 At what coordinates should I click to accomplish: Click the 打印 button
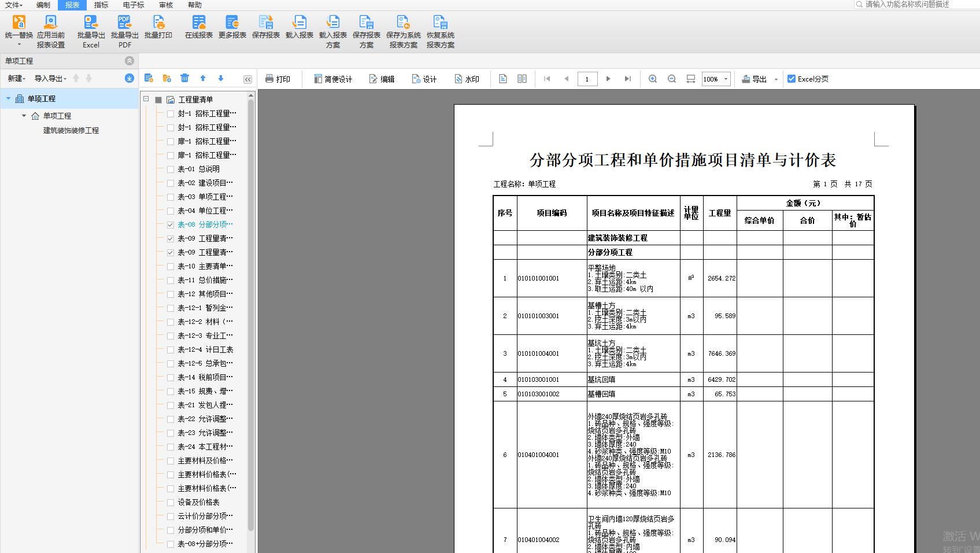pos(278,79)
